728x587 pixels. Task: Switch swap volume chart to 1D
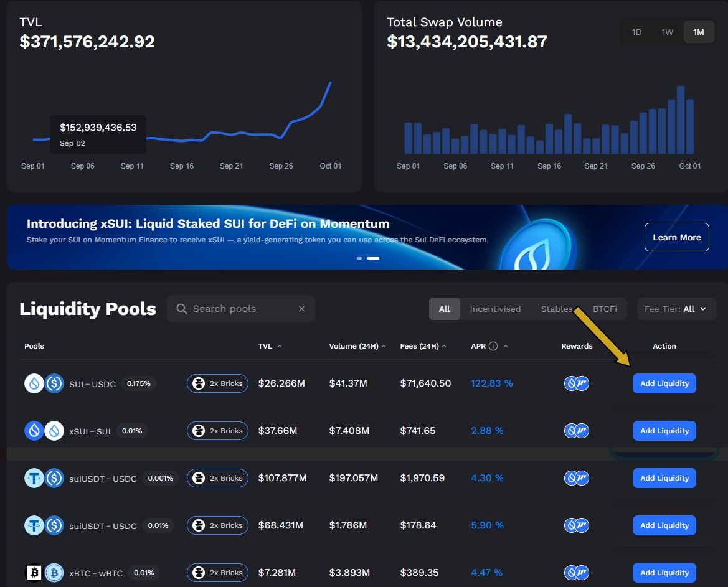tap(636, 32)
